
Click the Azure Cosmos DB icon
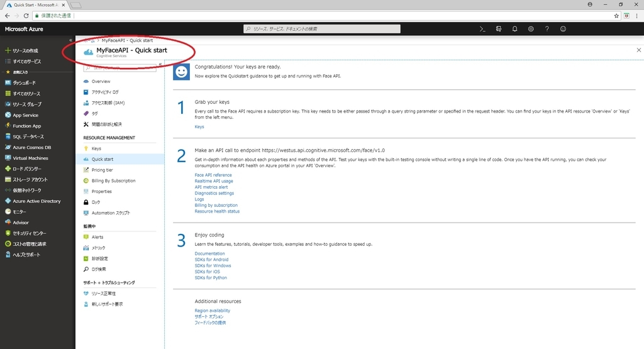pos(8,147)
